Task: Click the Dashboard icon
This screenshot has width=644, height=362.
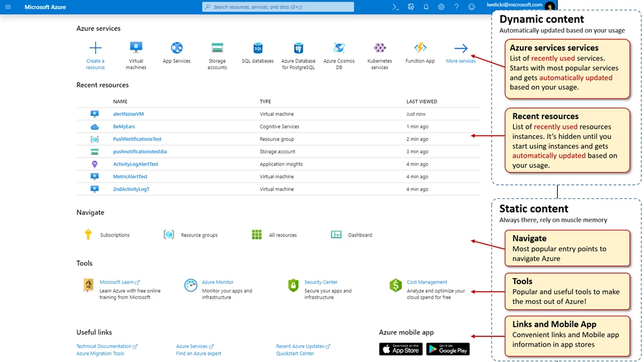Action: [336, 234]
